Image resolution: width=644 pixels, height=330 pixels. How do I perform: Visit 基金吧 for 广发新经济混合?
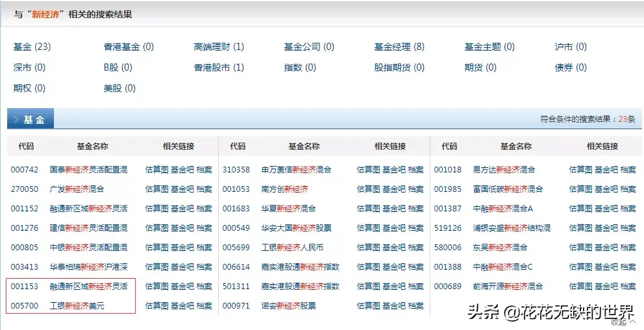(x=182, y=189)
